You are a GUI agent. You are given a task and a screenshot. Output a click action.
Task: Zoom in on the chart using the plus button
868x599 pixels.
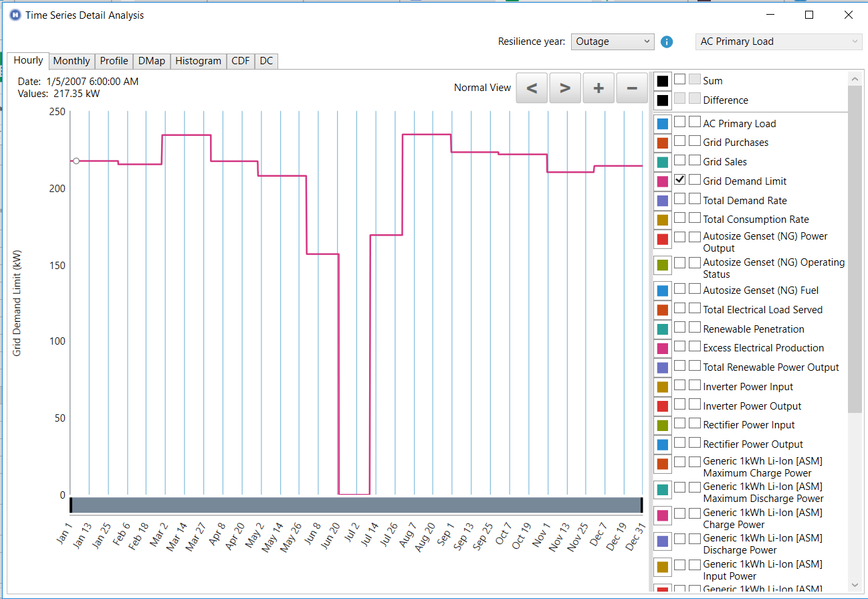(598, 87)
